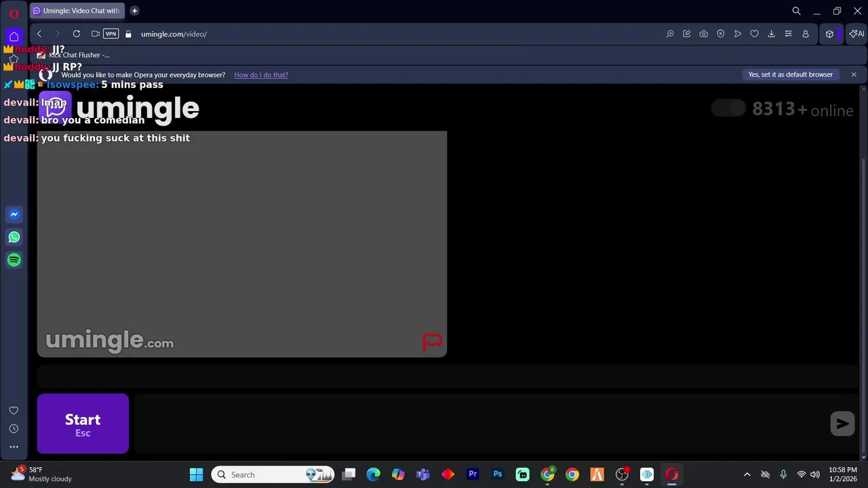Open the Find in page magnifier tool
Screen dimensions: 868x488
[670, 34]
